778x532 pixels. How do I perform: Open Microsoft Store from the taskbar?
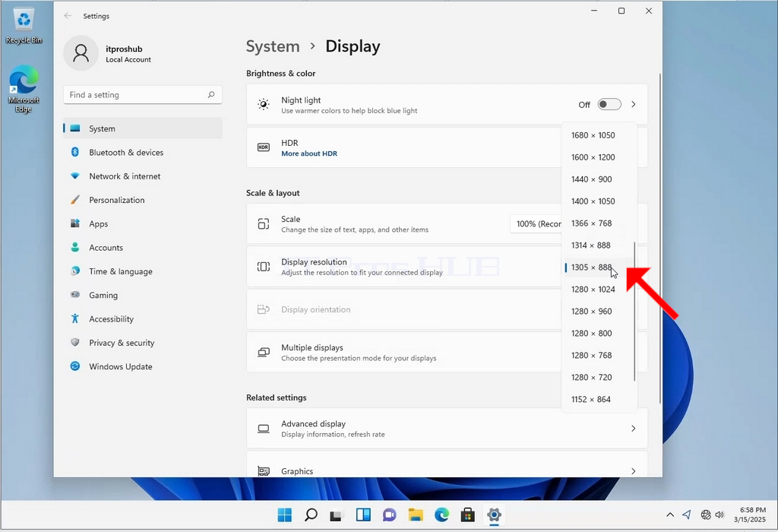pyautogui.click(x=468, y=515)
